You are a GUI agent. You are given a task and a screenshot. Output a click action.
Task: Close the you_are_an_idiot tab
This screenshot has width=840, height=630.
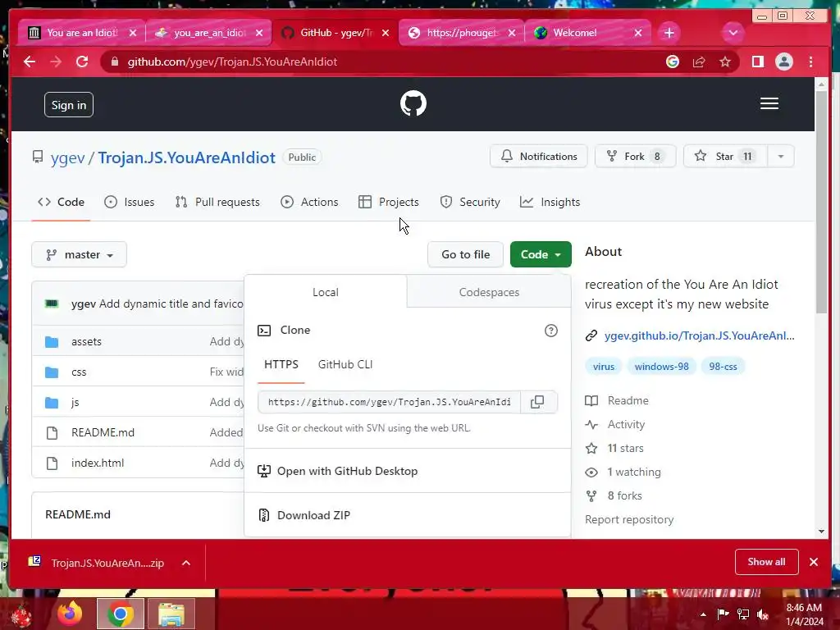tap(259, 33)
